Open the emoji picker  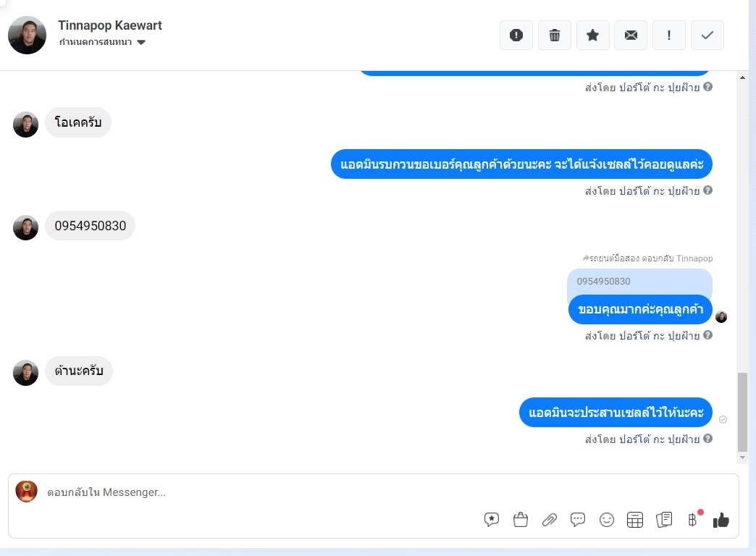607,519
